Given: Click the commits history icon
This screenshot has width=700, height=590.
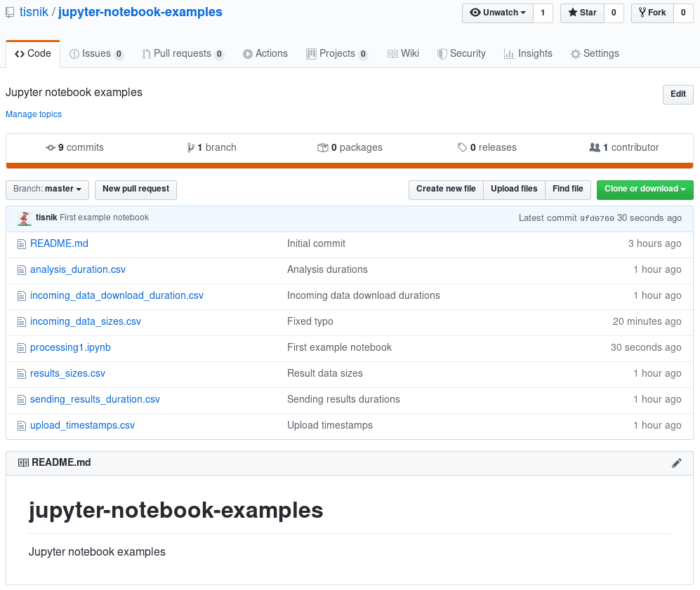Looking at the screenshot, I should point(51,148).
